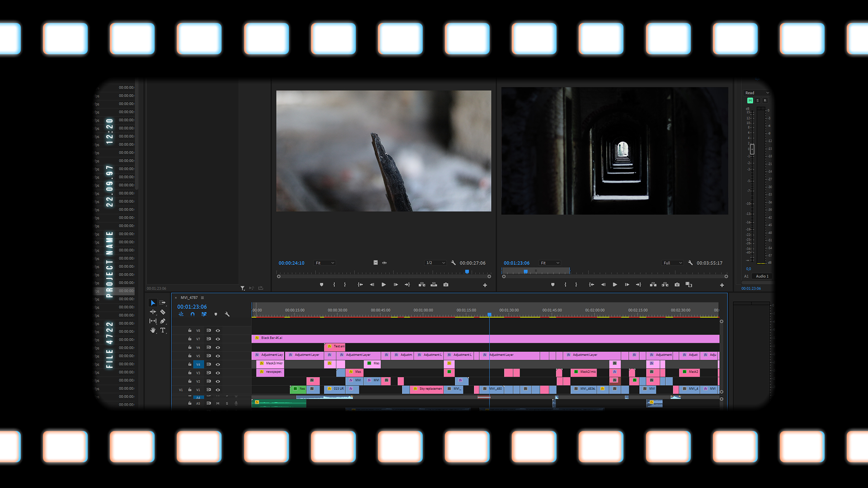
Task: Play the Program monitor
Action: 615,285
